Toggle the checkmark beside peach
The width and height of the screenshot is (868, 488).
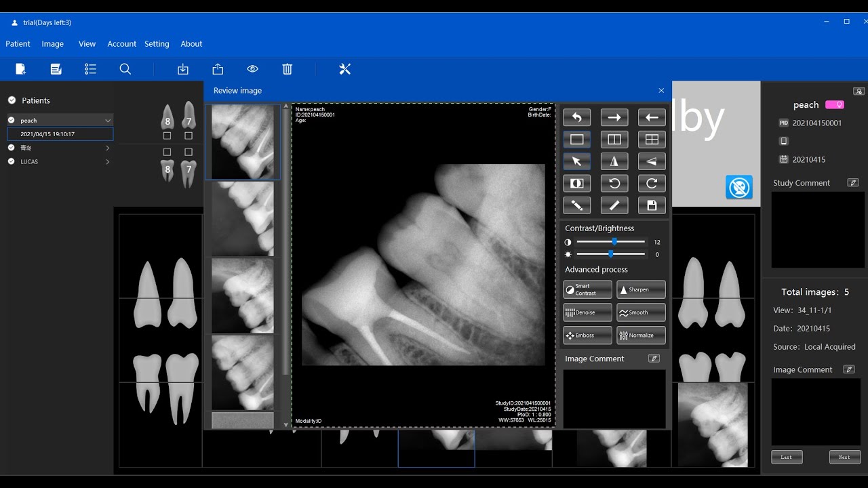[x=12, y=120]
